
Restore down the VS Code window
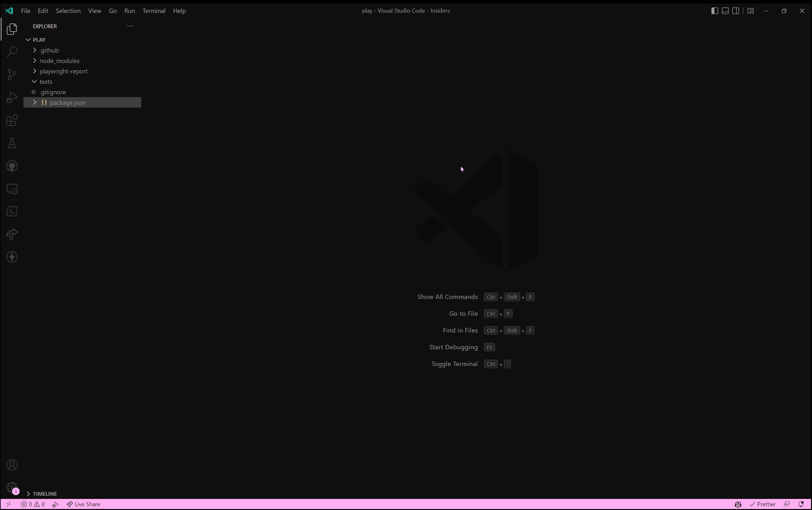coord(784,11)
